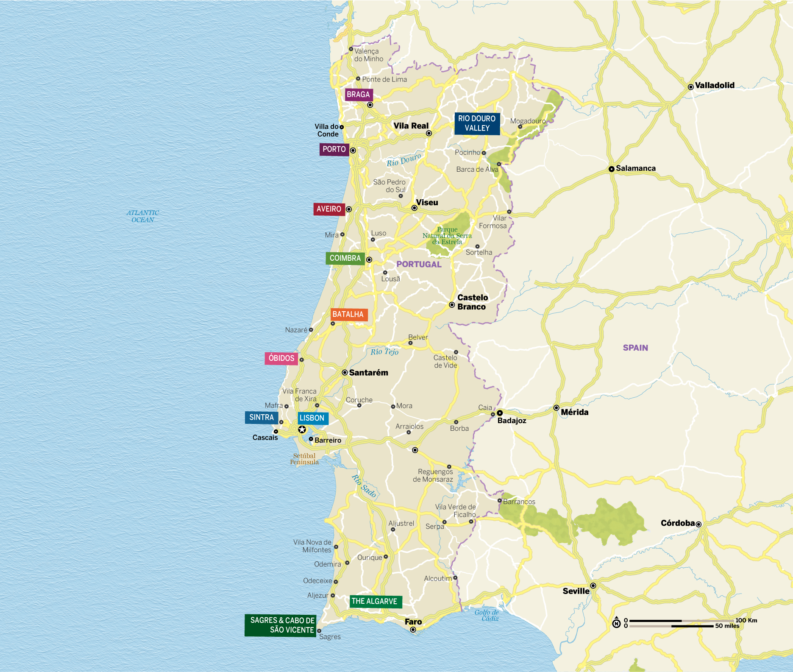Click the Setúbal Peninsula label
This screenshot has width=793, height=672.
tap(304, 459)
